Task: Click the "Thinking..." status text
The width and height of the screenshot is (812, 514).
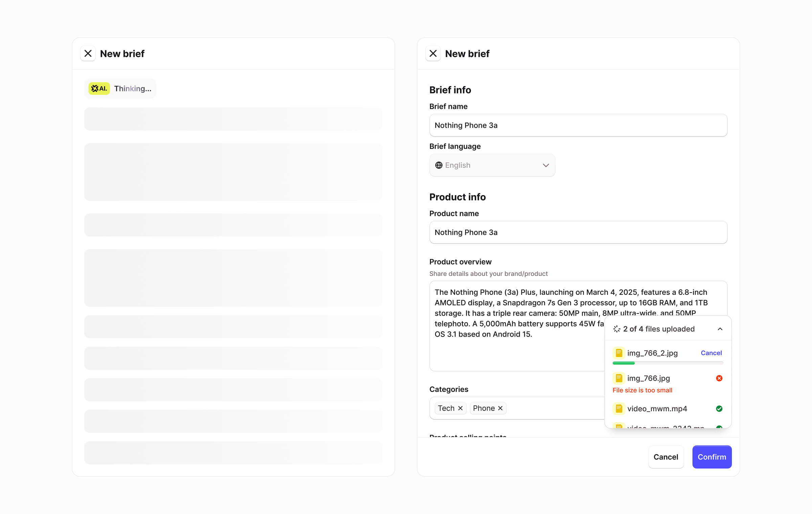Action: tap(133, 89)
